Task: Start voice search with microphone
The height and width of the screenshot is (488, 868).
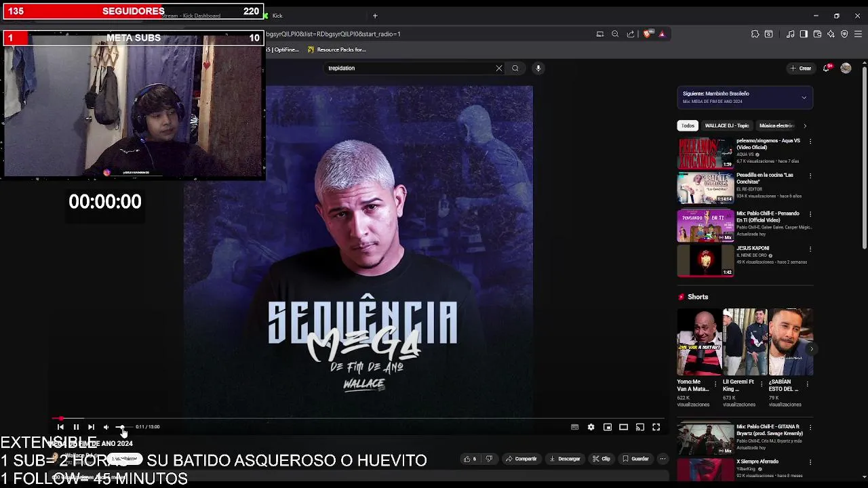Action: tap(538, 68)
